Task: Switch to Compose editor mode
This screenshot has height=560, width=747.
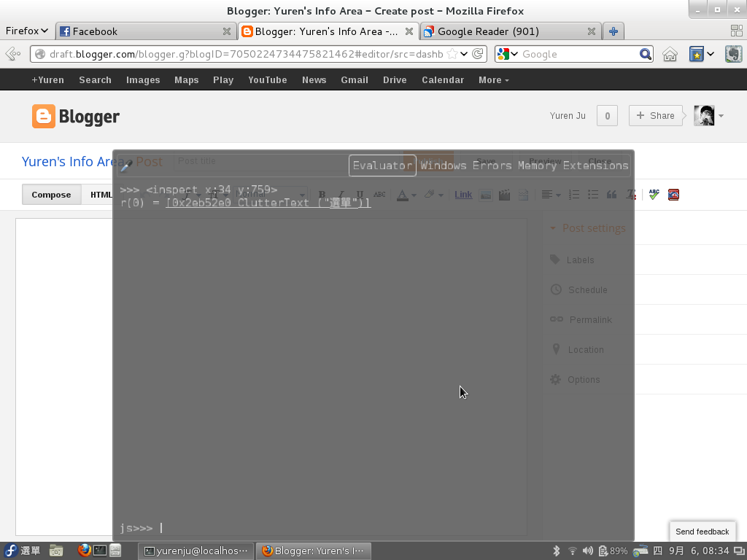Action: pos(52,195)
